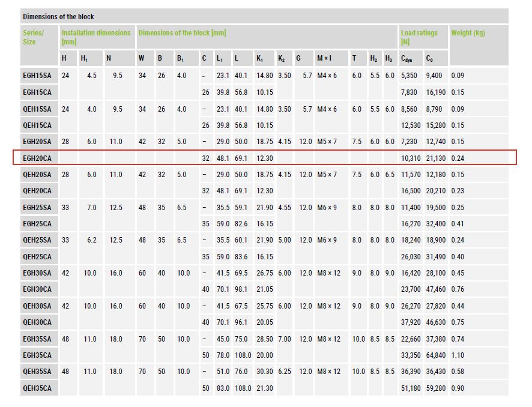The image size is (532, 407).
Task: Select the 51,180 Cdyn value
Action: pyautogui.click(x=411, y=388)
